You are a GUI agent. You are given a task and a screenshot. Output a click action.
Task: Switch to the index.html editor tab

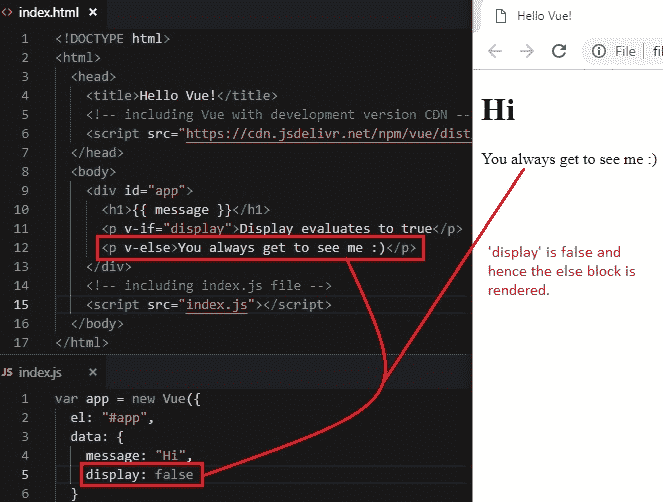click(53, 13)
